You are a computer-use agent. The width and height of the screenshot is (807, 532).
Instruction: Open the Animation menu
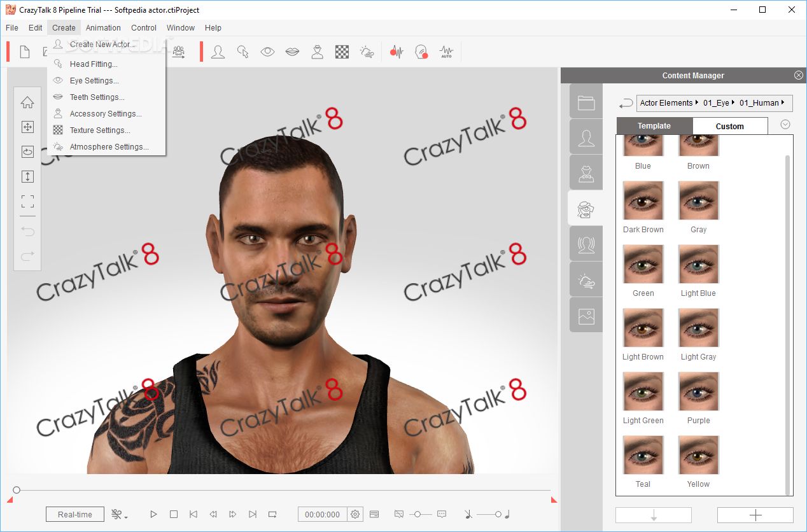[x=103, y=27]
